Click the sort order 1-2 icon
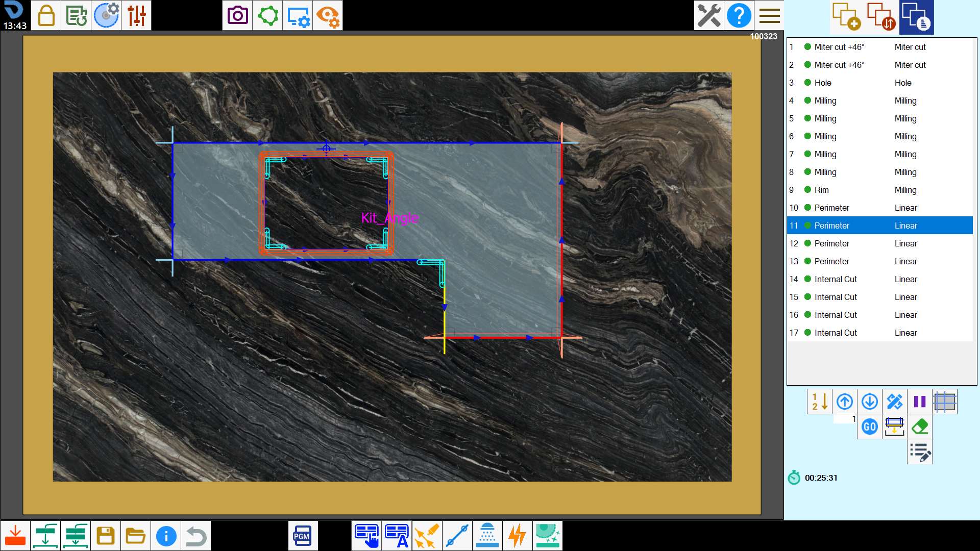 pyautogui.click(x=819, y=402)
